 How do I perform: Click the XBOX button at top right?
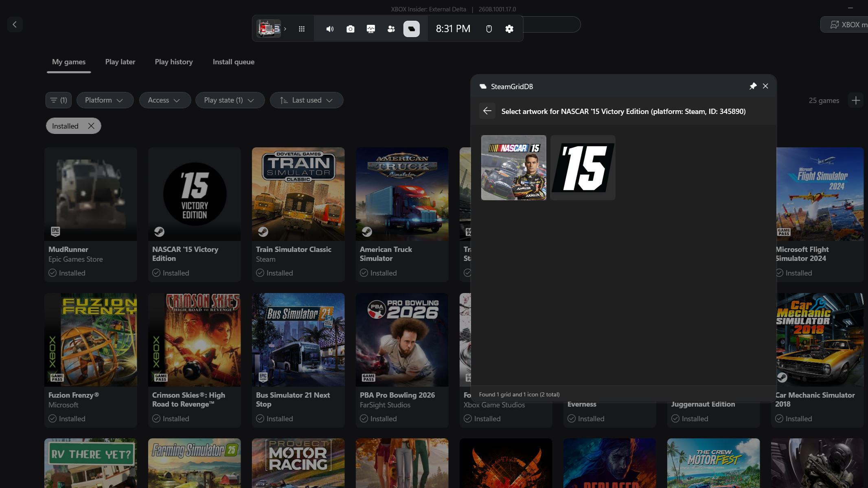[844, 24]
